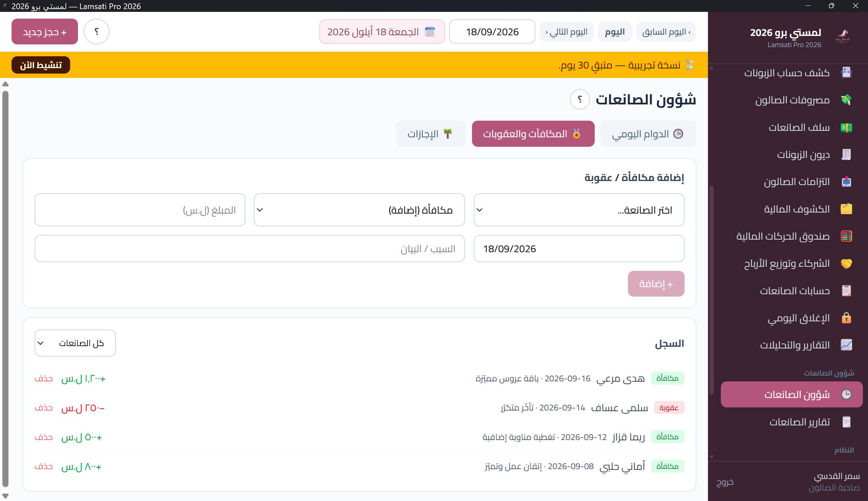Switch to المكافآت والعقوبات tab

coord(533,134)
